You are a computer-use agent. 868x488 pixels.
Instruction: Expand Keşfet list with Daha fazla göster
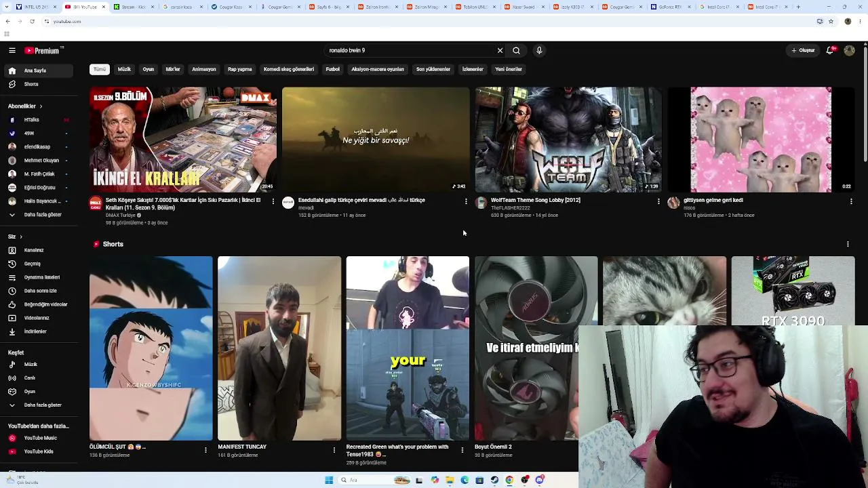(x=39, y=405)
